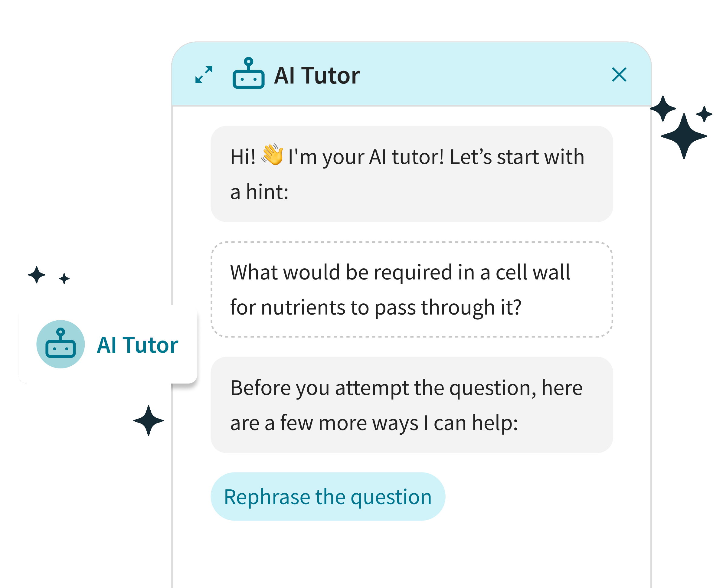Open the AI Tutor via the round robot launcher icon
The width and height of the screenshot is (726, 588).
(x=61, y=344)
